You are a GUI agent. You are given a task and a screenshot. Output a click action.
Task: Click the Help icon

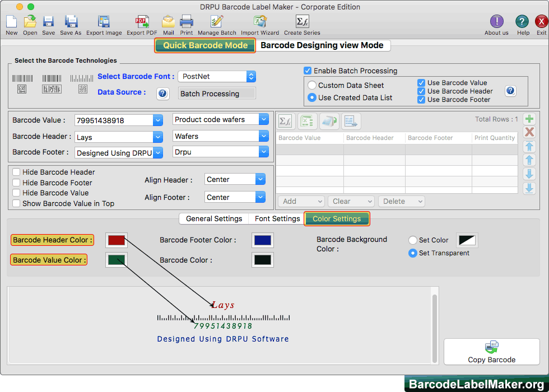point(522,22)
